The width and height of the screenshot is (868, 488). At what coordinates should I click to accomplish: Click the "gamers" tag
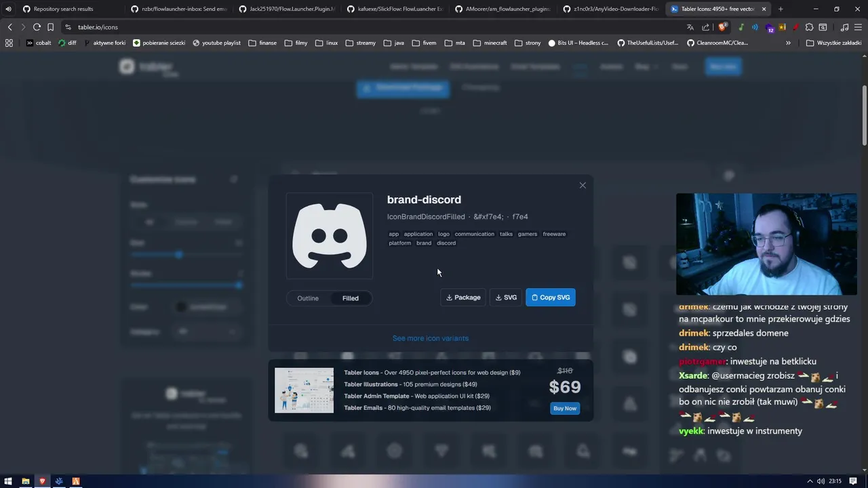coord(528,234)
